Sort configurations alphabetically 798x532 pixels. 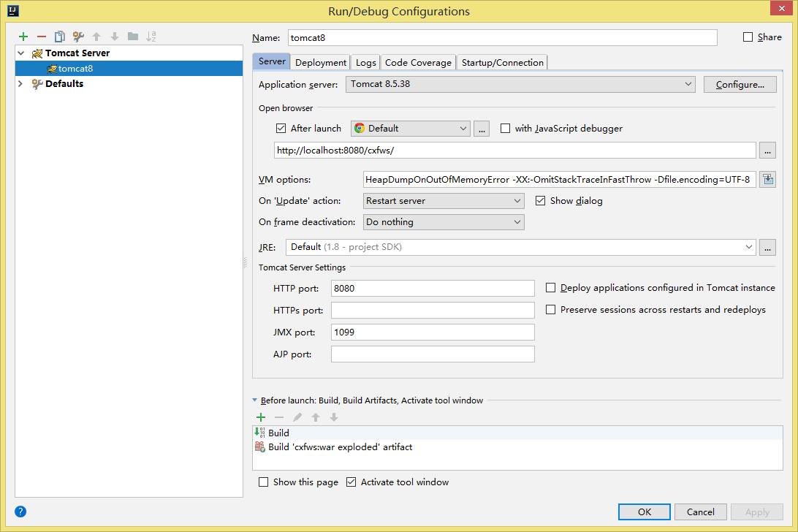pos(151,37)
